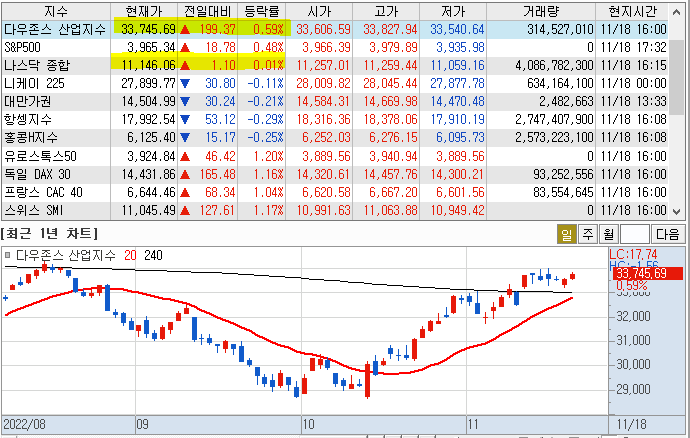Screen dimensions: 690x438
Task: Click the 32,000 price axis label
Action: pos(633,316)
